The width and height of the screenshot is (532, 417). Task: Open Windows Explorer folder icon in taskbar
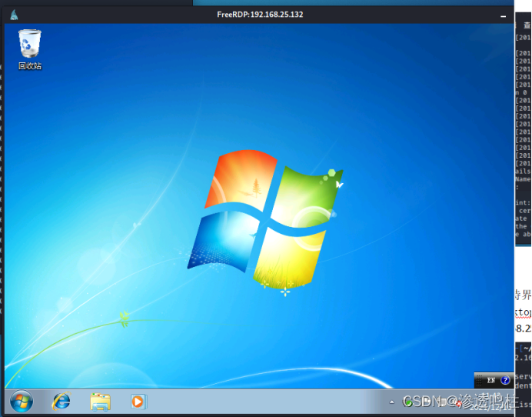[100, 402]
